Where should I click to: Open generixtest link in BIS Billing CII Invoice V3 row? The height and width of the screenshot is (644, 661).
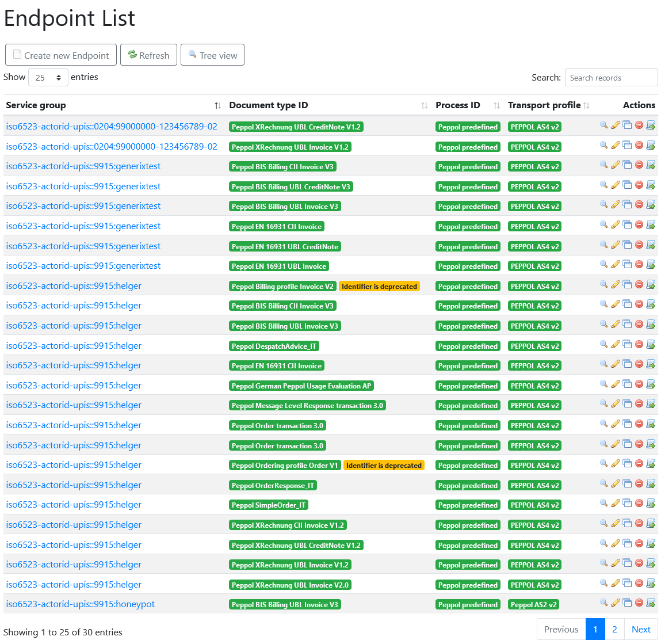tap(83, 166)
